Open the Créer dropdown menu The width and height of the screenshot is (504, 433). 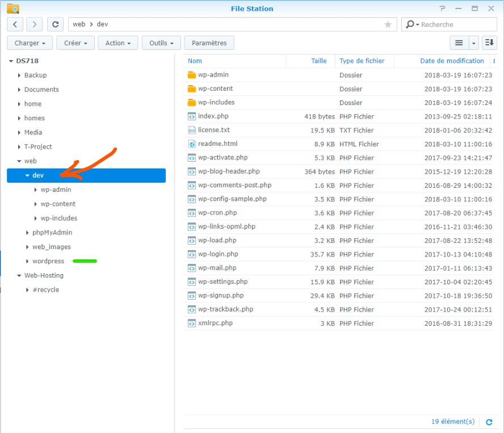tap(75, 43)
